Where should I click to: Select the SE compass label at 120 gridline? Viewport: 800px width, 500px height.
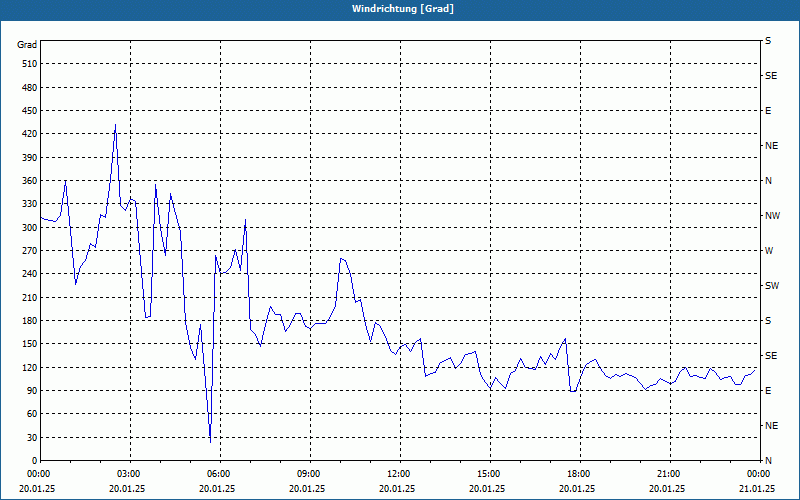click(771, 356)
